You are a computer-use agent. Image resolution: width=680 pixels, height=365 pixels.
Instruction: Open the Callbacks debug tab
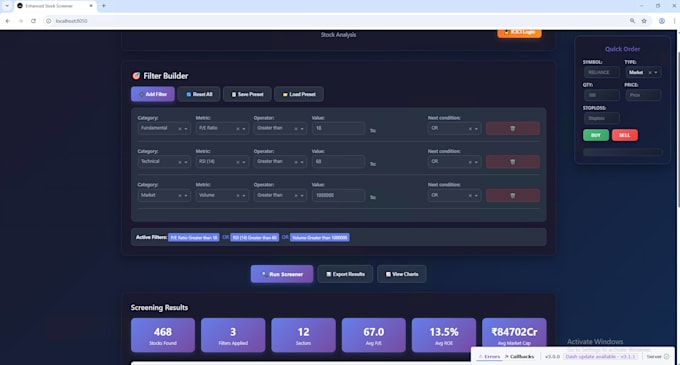click(x=519, y=357)
